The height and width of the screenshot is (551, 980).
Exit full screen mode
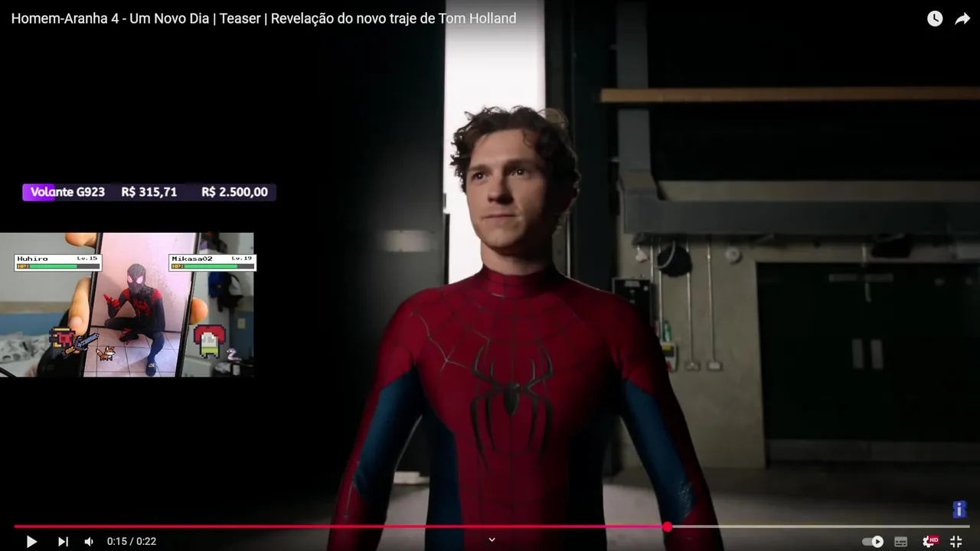955,541
